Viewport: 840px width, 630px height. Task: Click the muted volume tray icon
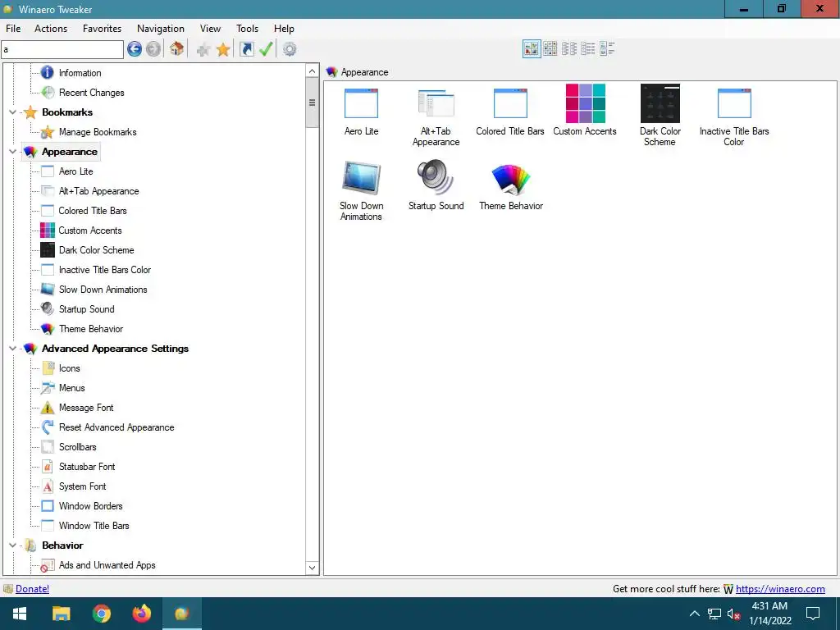[733, 614]
